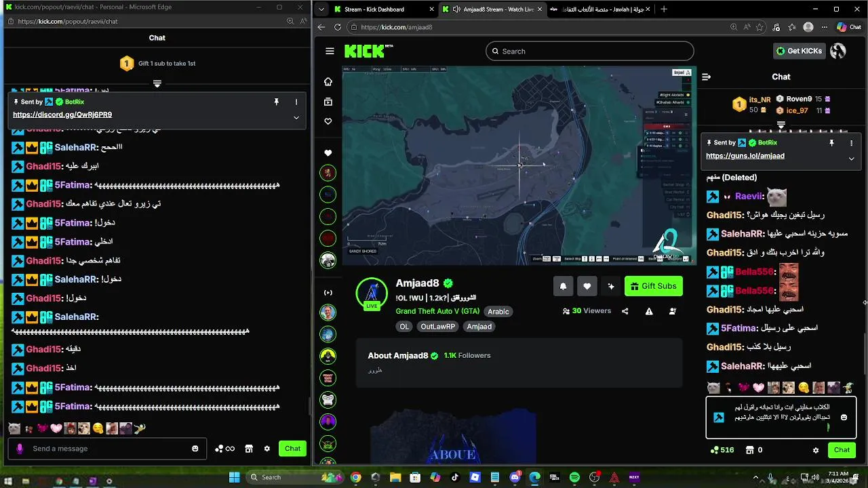Open Following heart outline icon in sidebar
This screenshot has height=488, width=868.
[x=328, y=121]
